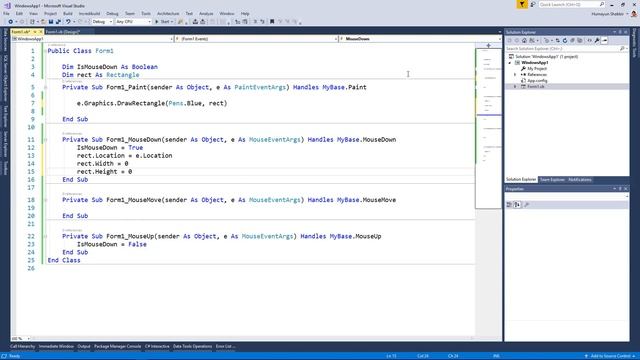Viewport: 640px width, 360px height.
Task: Open the Package Manager Console tab
Action: [x=118, y=347]
